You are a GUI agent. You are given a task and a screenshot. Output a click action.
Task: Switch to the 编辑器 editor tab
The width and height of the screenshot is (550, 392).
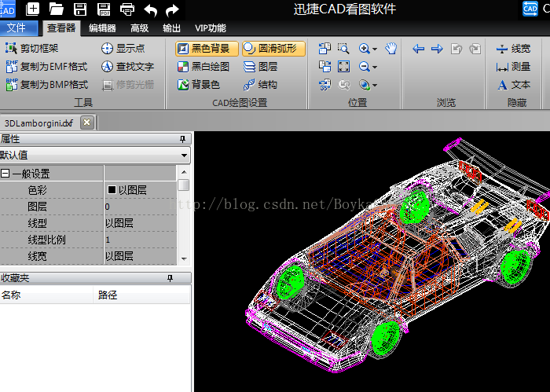pos(102,28)
